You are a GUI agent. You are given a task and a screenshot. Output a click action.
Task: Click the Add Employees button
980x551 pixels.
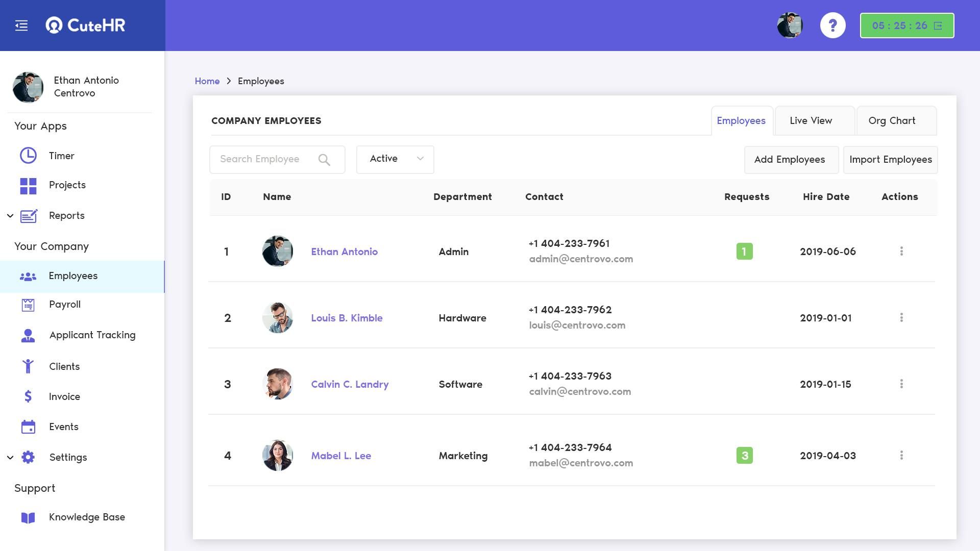pyautogui.click(x=790, y=159)
